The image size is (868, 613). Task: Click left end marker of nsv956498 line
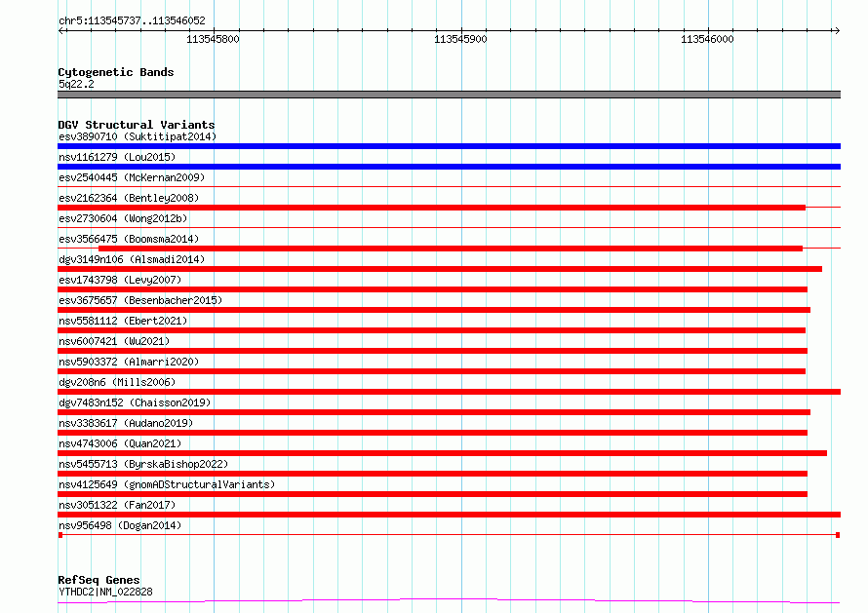[x=60, y=535]
